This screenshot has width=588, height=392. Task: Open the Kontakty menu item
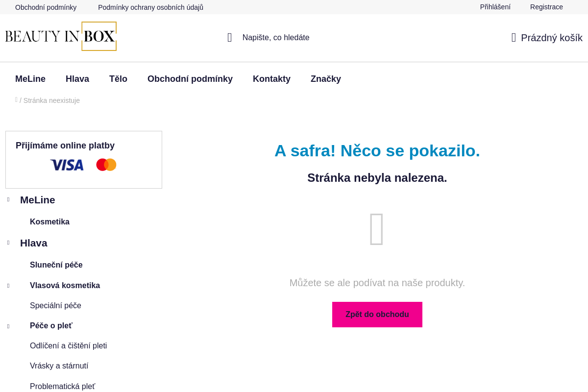271,78
